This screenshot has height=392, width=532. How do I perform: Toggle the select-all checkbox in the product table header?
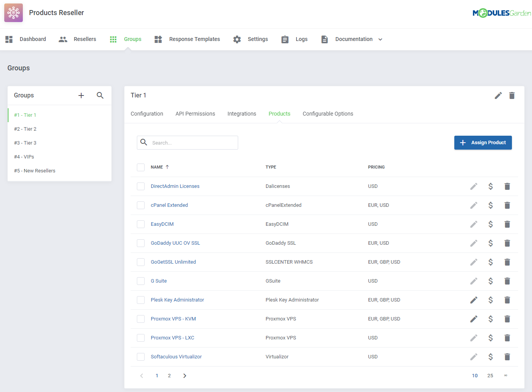[x=141, y=167]
